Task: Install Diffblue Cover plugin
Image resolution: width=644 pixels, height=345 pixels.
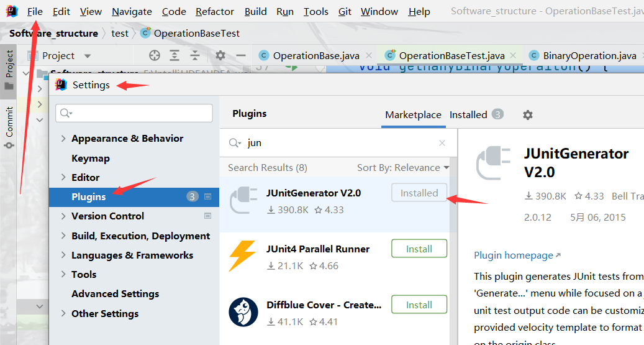Action: (x=419, y=305)
